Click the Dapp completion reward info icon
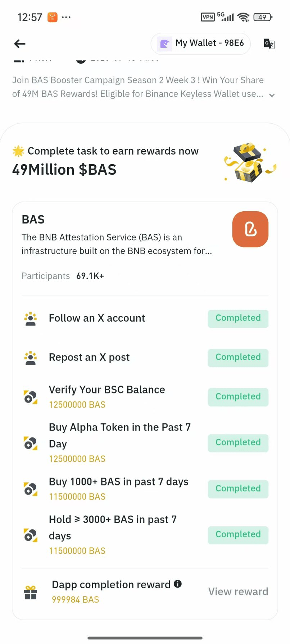Image resolution: width=290 pixels, height=644 pixels. coord(178,584)
